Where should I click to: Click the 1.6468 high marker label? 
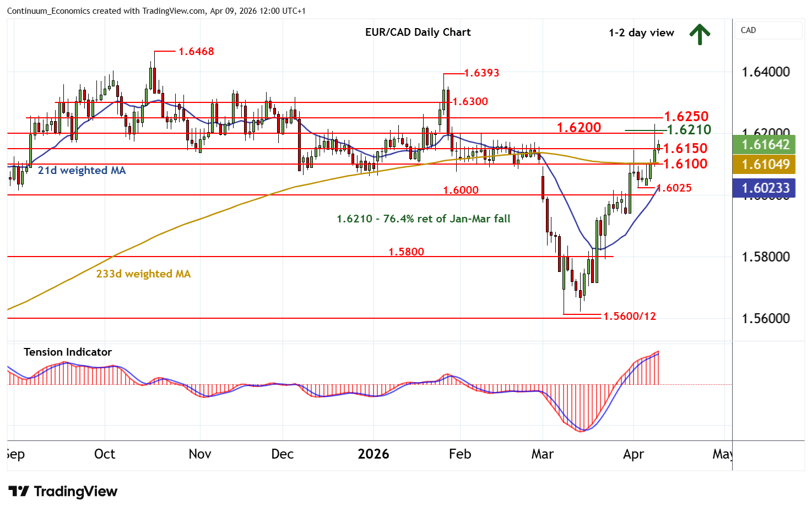point(196,51)
